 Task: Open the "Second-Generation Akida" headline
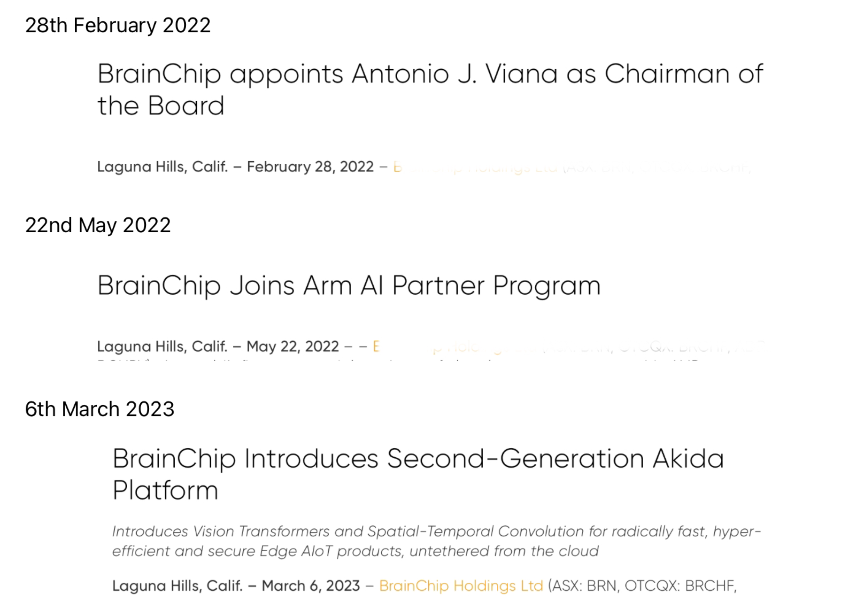(x=418, y=459)
